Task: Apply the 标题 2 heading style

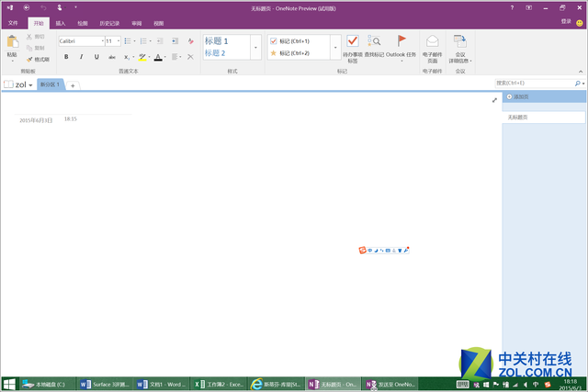Action: coord(215,53)
